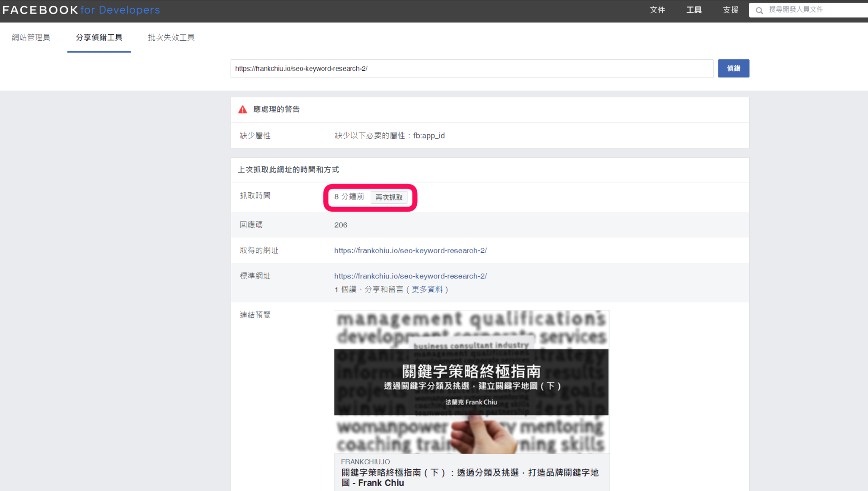Select the 分享偵錯工具 tab
868x491 pixels.
[99, 38]
